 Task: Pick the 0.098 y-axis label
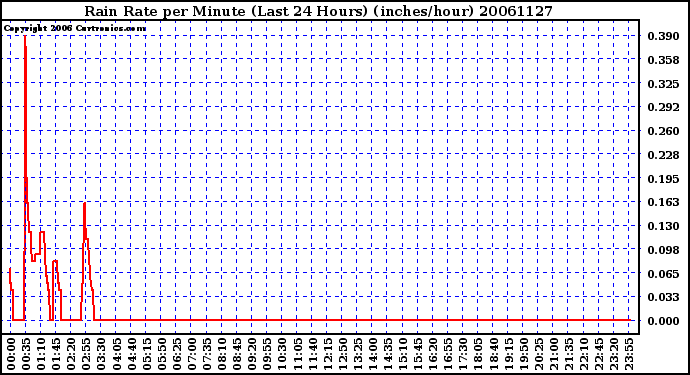(663, 250)
